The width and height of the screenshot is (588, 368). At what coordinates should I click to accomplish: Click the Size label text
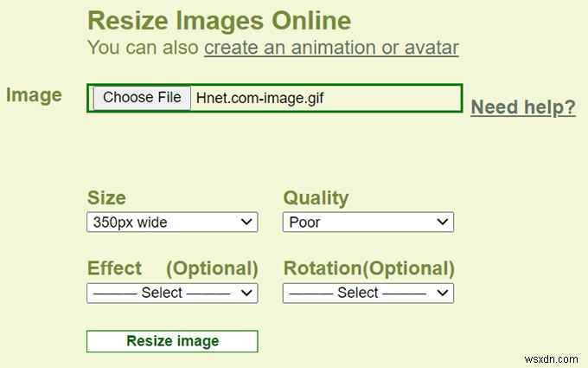(106, 197)
